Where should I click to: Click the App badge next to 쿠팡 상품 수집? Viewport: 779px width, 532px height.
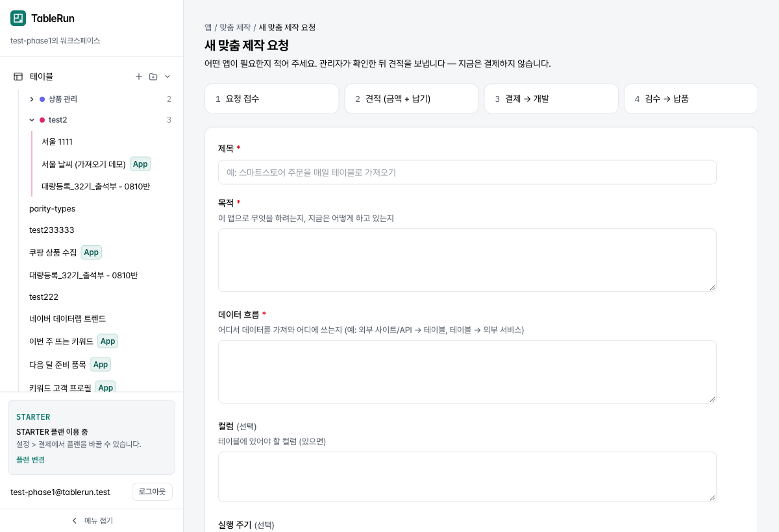pyautogui.click(x=92, y=252)
